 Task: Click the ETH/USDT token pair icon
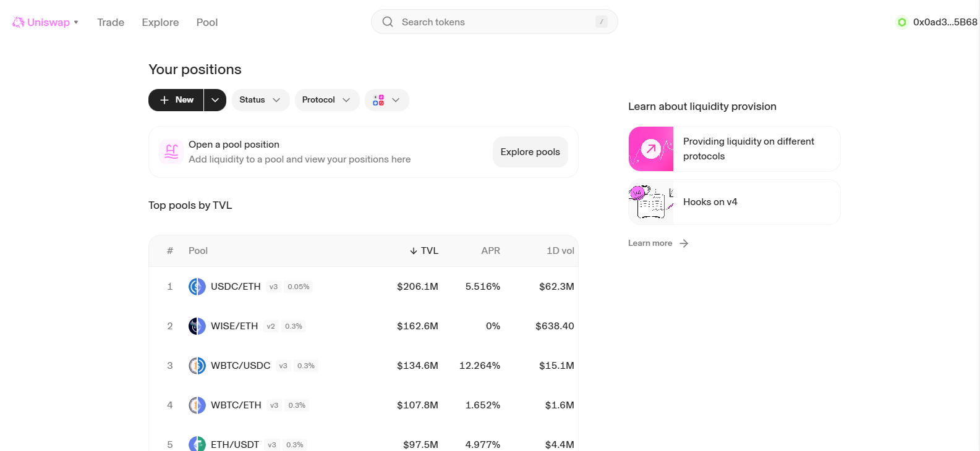[197, 444]
